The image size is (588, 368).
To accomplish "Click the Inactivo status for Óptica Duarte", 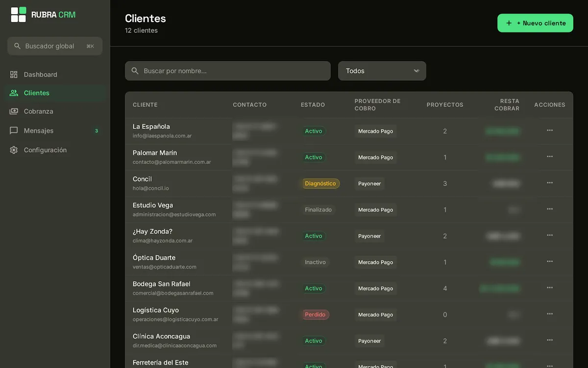I will [315, 262].
